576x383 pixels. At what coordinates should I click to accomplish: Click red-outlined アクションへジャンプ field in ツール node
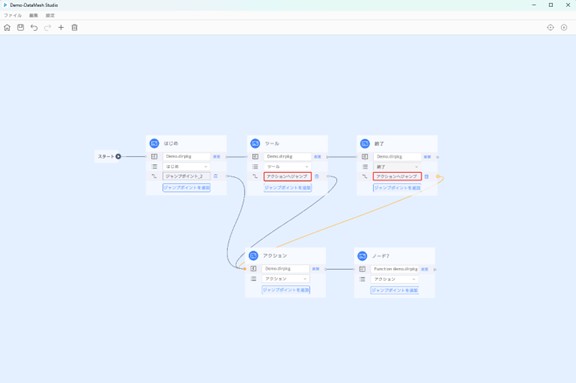pos(288,176)
